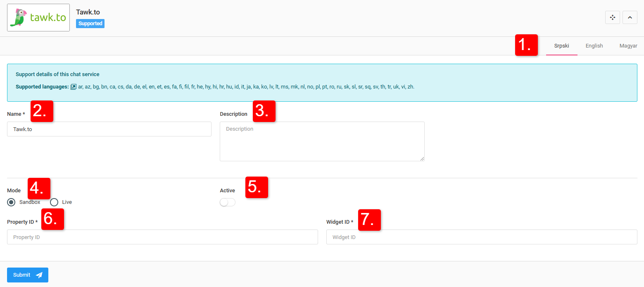Click the 'Property ID *' label
Viewport: 644px width, 287px height.
(22, 222)
